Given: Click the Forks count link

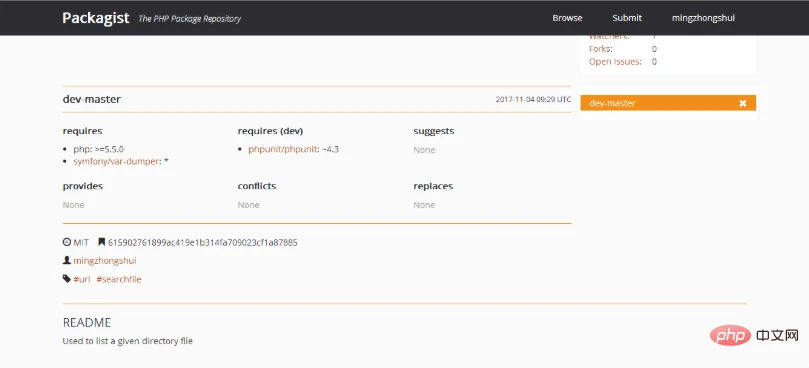Looking at the screenshot, I should pos(601,49).
